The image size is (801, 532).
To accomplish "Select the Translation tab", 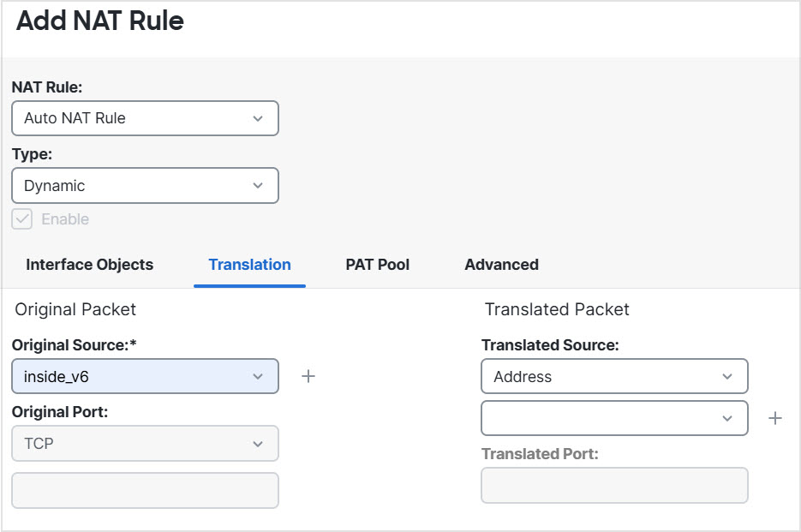I will (x=249, y=265).
